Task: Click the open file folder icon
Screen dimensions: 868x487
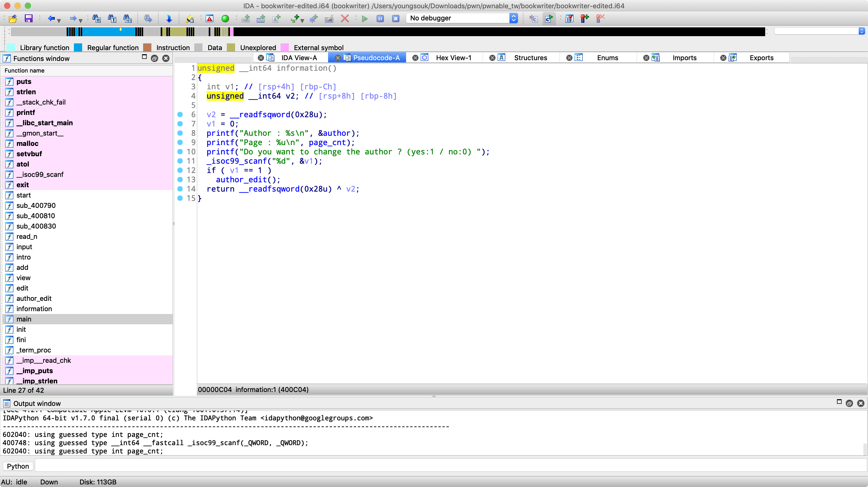Action: point(13,19)
